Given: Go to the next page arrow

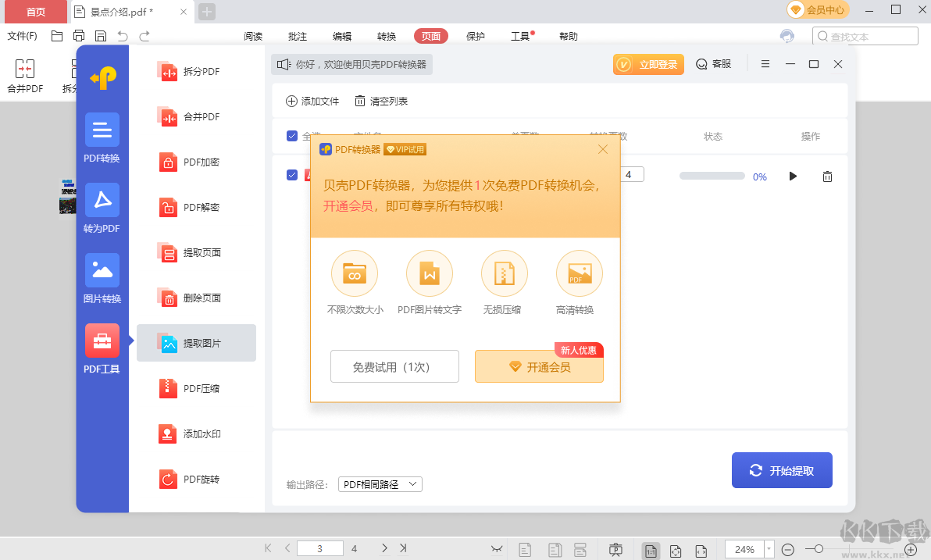Looking at the screenshot, I should (384, 548).
